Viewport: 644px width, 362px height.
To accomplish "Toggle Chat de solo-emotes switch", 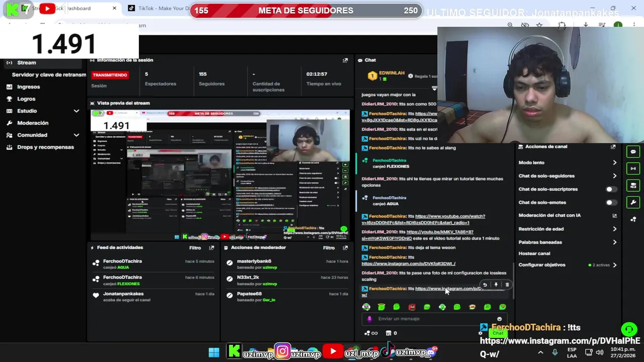I will (610, 203).
